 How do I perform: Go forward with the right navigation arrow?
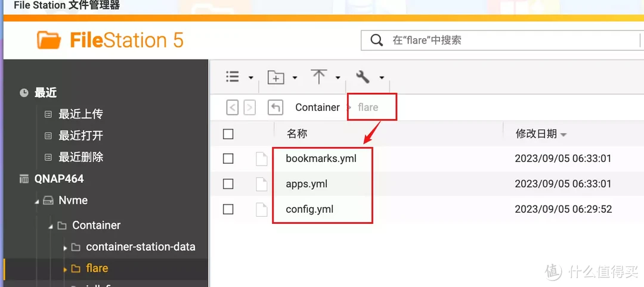(249, 108)
